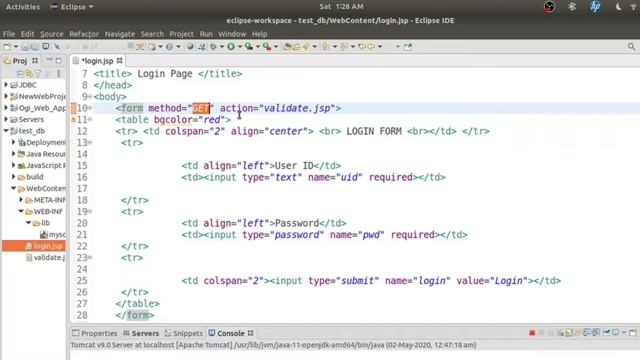This screenshot has width=640, height=360.
Task: Open the Window menu
Action: tap(232, 34)
